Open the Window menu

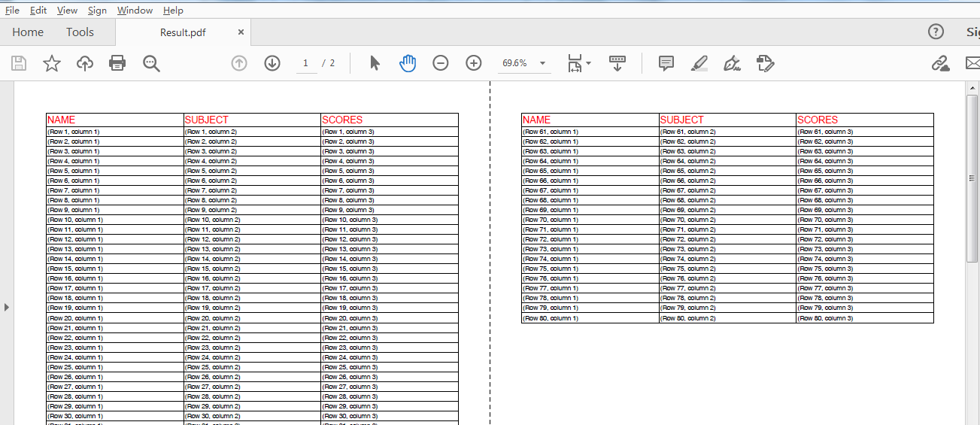pyautogui.click(x=135, y=11)
